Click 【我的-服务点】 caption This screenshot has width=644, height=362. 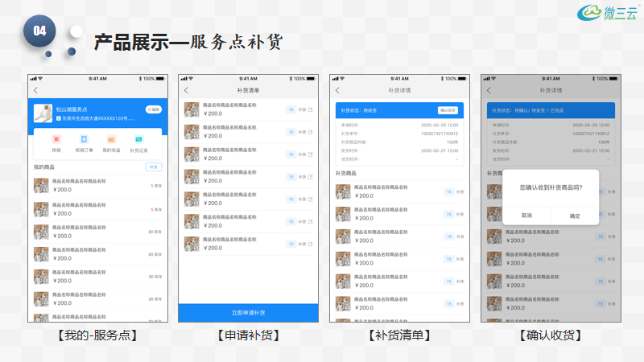point(97,335)
